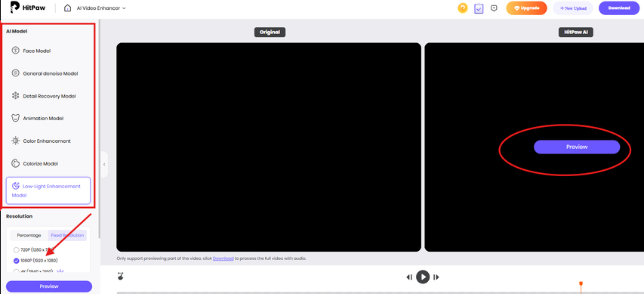Click the Download link below the video
This screenshot has width=644, height=294.
[223, 258]
